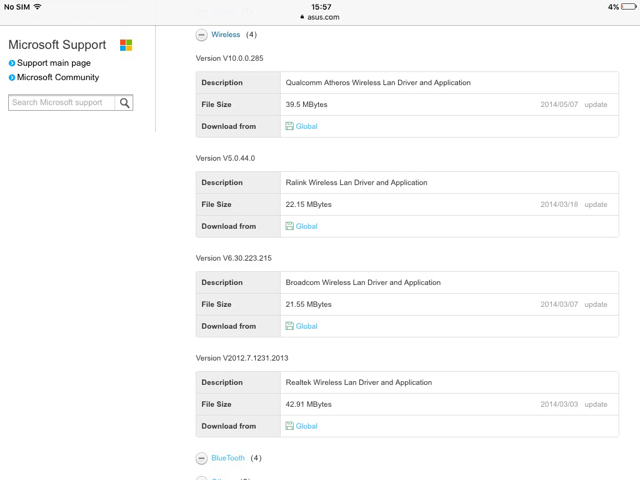The image size is (640, 480).
Task: Select text Version V6.30.223.215
Action: pyautogui.click(x=233, y=258)
